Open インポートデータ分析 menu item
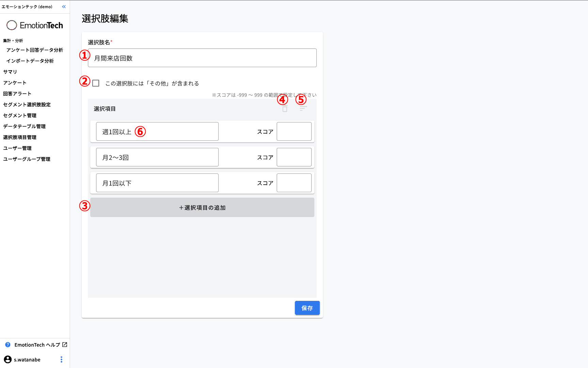Screen dimensions: 588x368 pos(30,61)
